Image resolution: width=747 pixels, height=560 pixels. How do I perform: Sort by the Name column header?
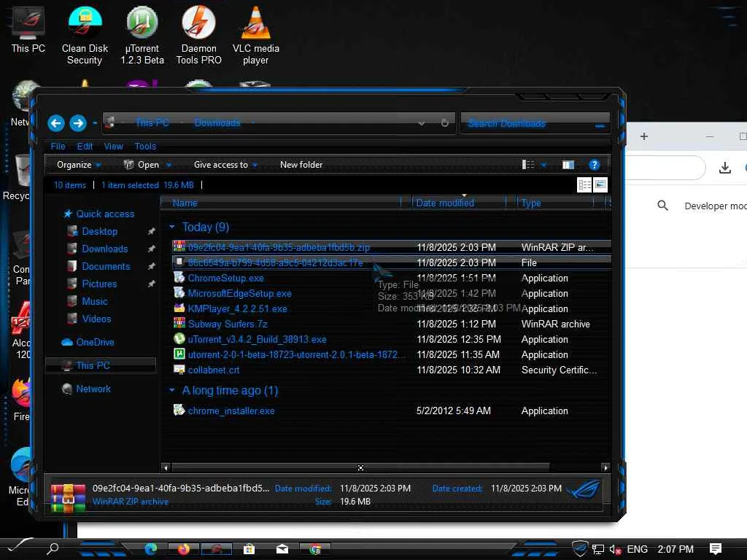pos(285,203)
